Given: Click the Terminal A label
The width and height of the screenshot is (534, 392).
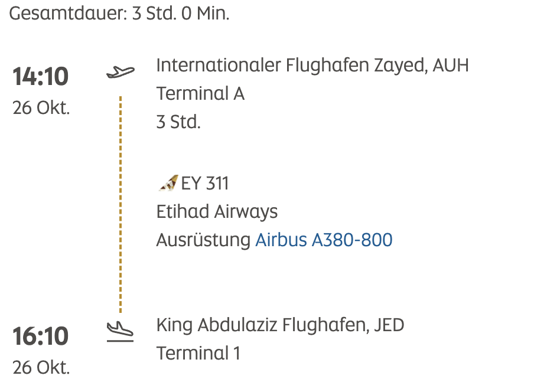Looking at the screenshot, I should pos(200,93).
